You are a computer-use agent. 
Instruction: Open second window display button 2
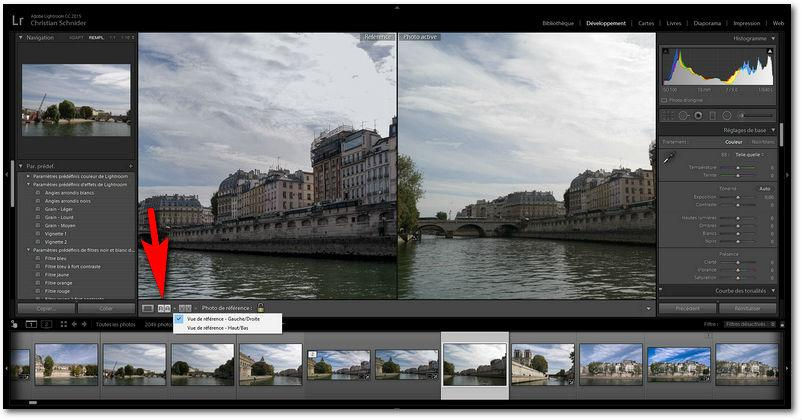coord(46,324)
